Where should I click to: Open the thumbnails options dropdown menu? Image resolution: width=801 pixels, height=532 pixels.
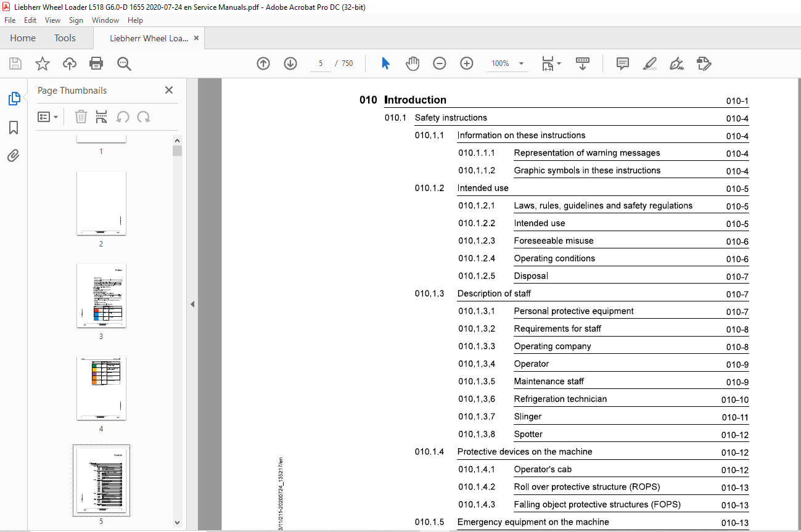[x=47, y=117]
